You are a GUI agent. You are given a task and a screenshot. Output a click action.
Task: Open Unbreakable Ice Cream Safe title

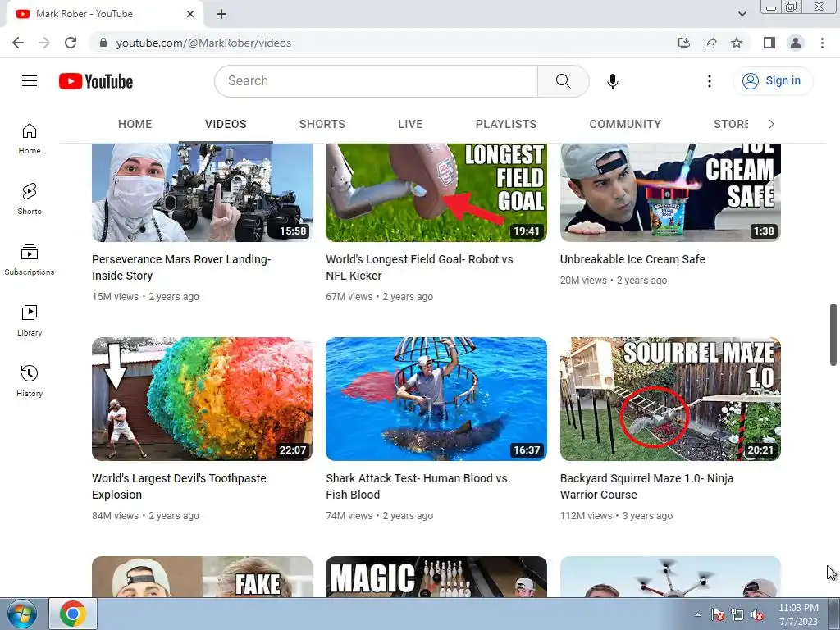[632, 259]
